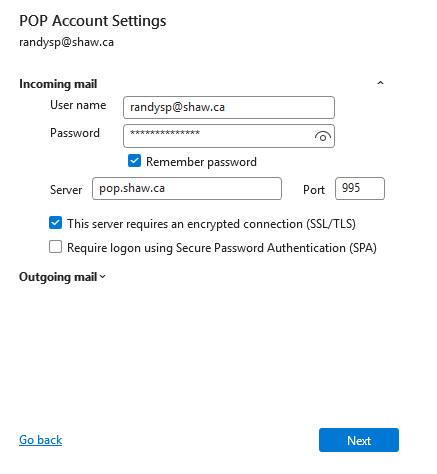
Task: Disable the SSL/TLS encrypted connection checkbox
Action: point(55,223)
